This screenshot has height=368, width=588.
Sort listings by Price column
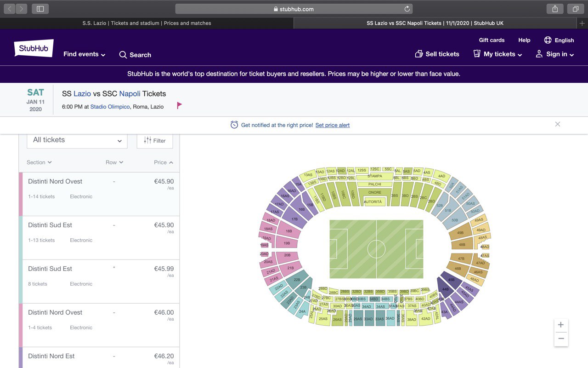click(x=164, y=162)
